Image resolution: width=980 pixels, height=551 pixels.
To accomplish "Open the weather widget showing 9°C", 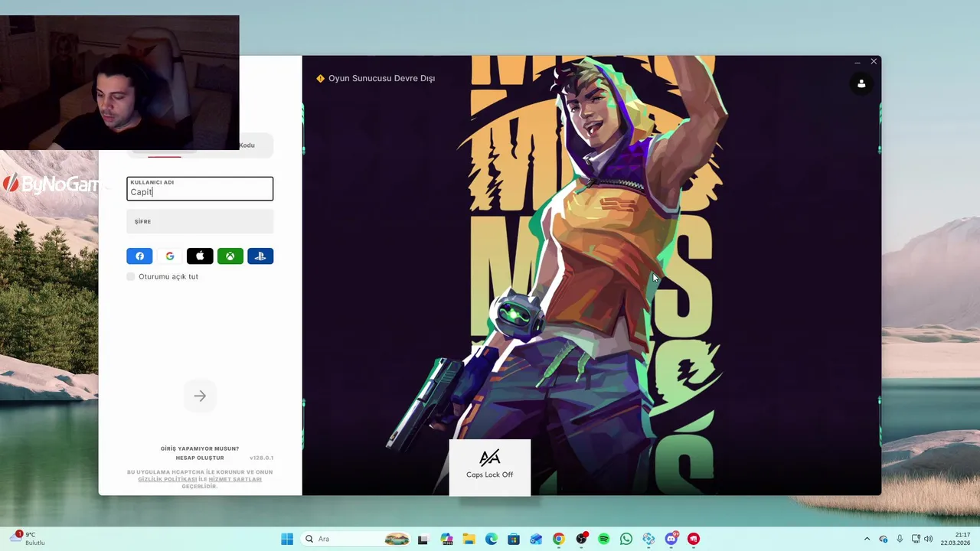I will click(x=28, y=538).
